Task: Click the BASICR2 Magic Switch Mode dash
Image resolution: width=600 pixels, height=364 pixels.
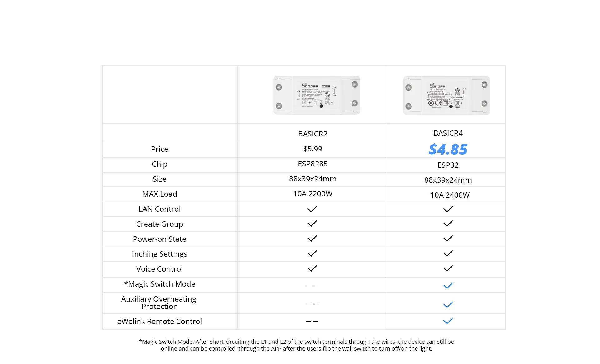Action: (312, 286)
